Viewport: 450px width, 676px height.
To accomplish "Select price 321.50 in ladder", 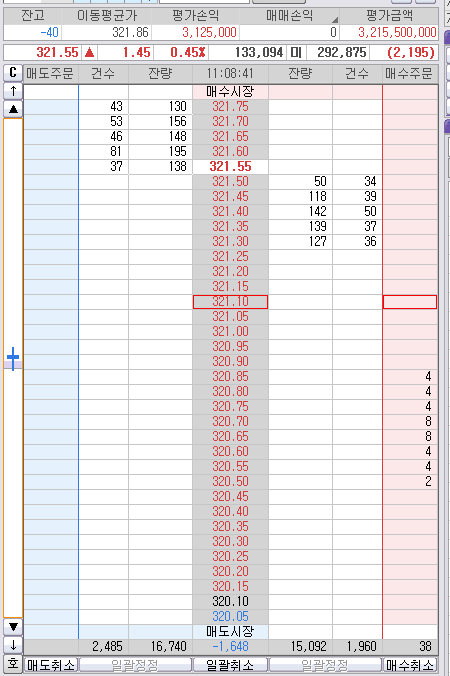I will tap(230, 182).
